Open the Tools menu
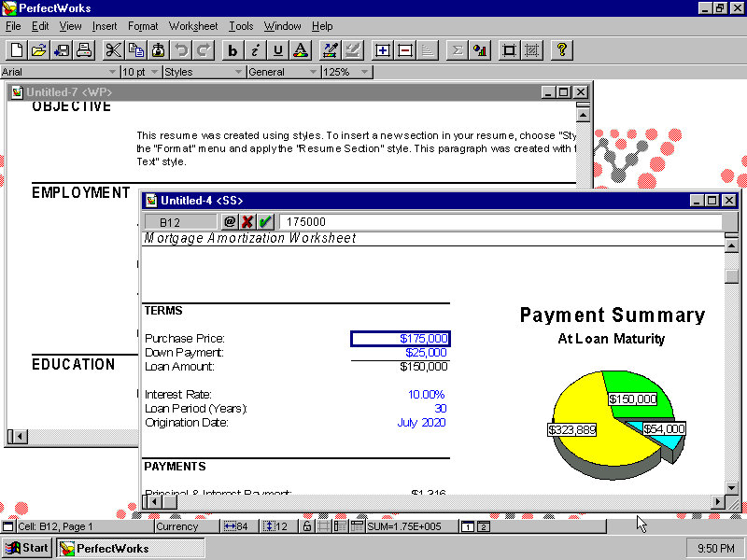The height and width of the screenshot is (560, 747). click(x=241, y=26)
